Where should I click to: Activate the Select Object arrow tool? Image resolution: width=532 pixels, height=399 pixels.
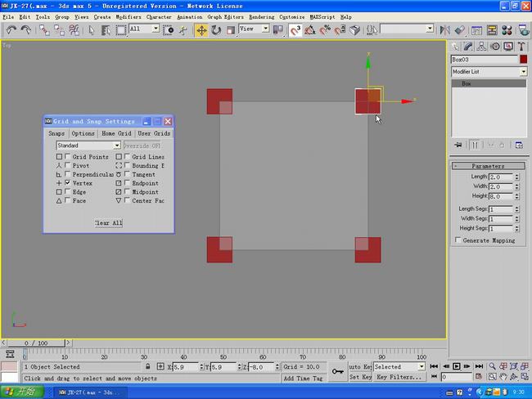tap(92, 30)
